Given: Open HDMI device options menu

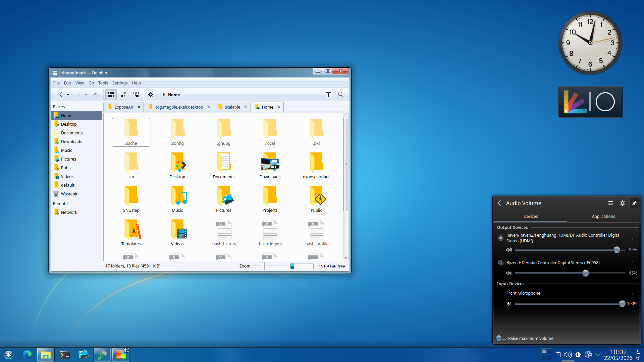Looking at the screenshot, I should coord(633,238).
